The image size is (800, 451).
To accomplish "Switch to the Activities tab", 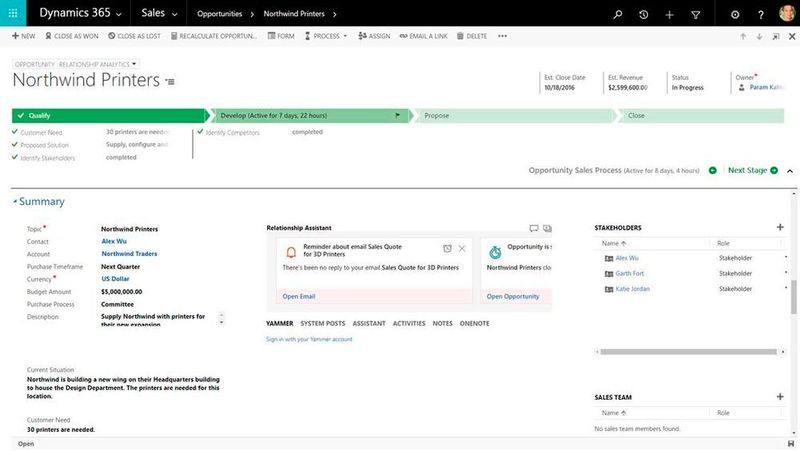I will (408, 324).
